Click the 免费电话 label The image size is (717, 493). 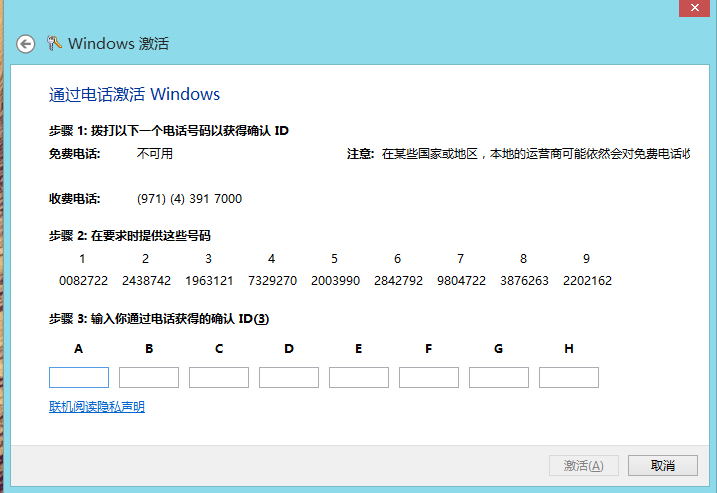pos(75,154)
